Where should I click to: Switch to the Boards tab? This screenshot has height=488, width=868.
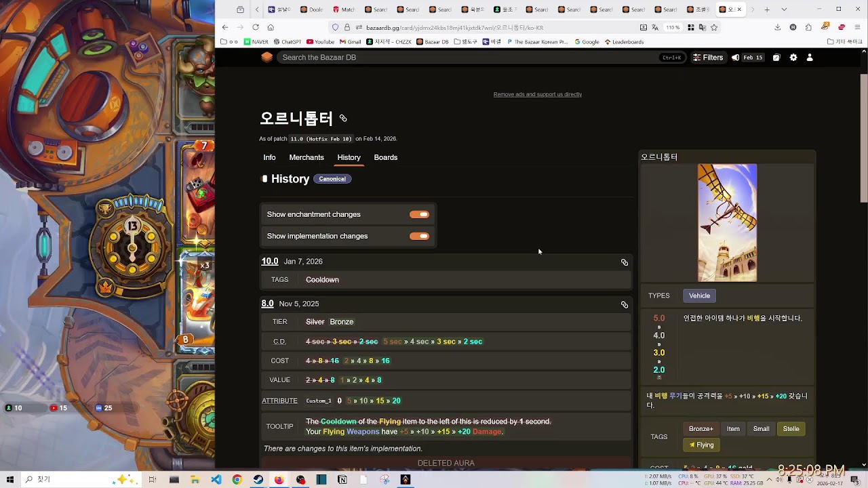tap(386, 157)
